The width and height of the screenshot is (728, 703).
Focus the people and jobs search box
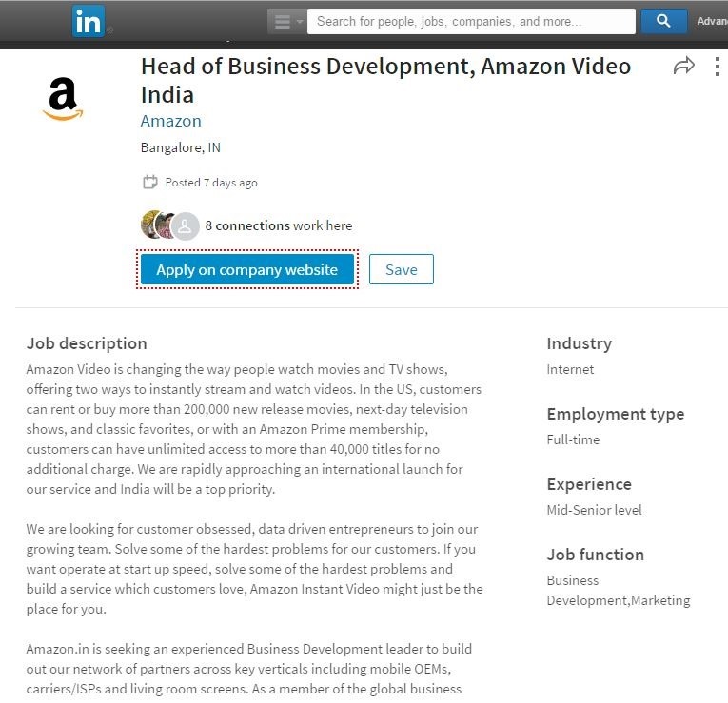(470, 21)
